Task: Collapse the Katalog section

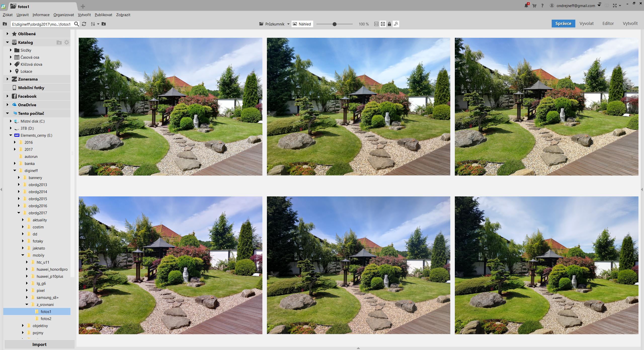Action: click(x=7, y=42)
